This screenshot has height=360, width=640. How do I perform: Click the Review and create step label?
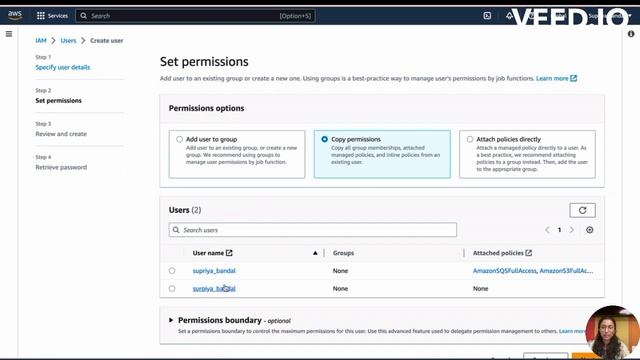[61, 134]
